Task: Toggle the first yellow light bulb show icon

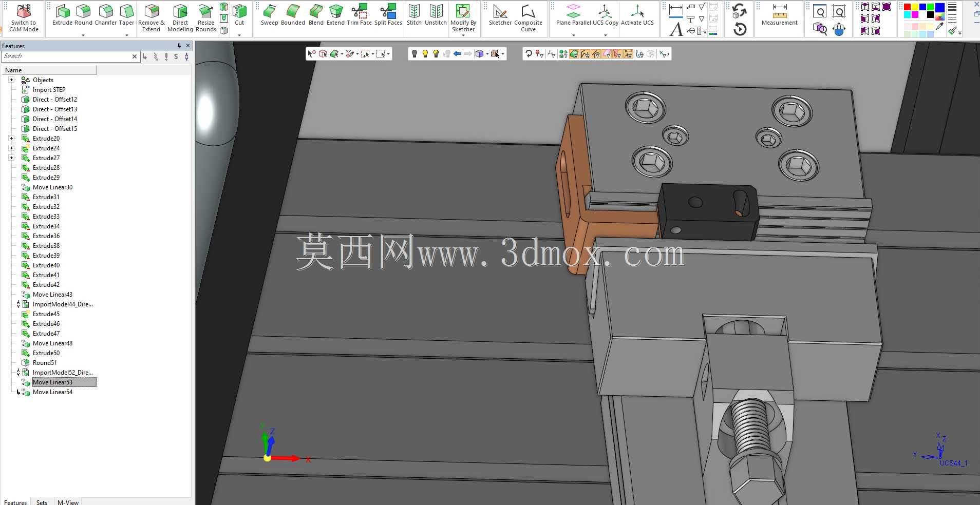Action: (x=425, y=53)
